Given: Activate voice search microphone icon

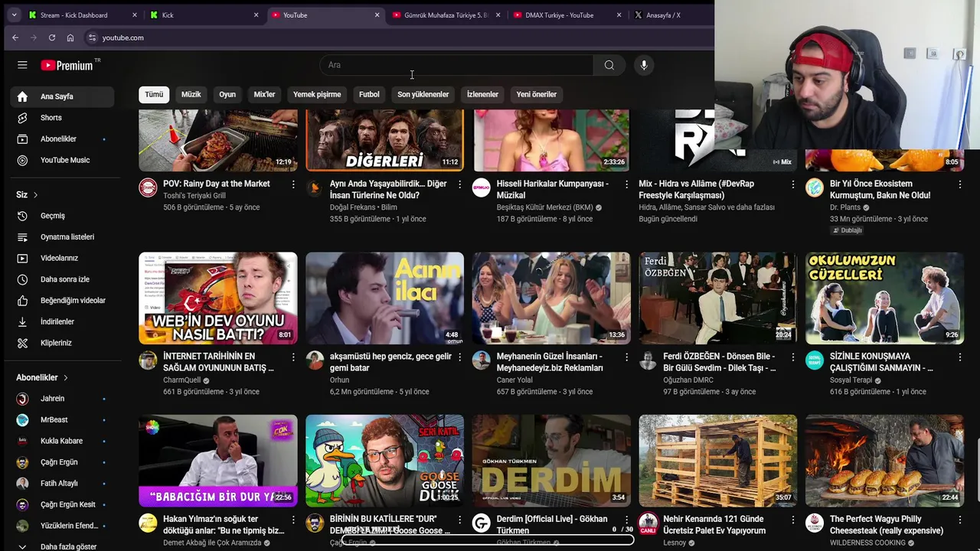Looking at the screenshot, I should pyautogui.click(x=644, y=65).
